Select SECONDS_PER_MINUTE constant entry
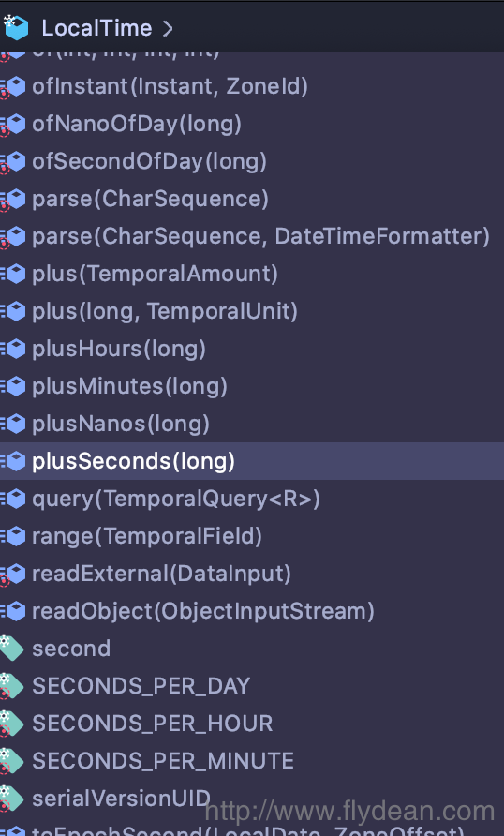Screen dimensions: 504x836 click(252, 761)
